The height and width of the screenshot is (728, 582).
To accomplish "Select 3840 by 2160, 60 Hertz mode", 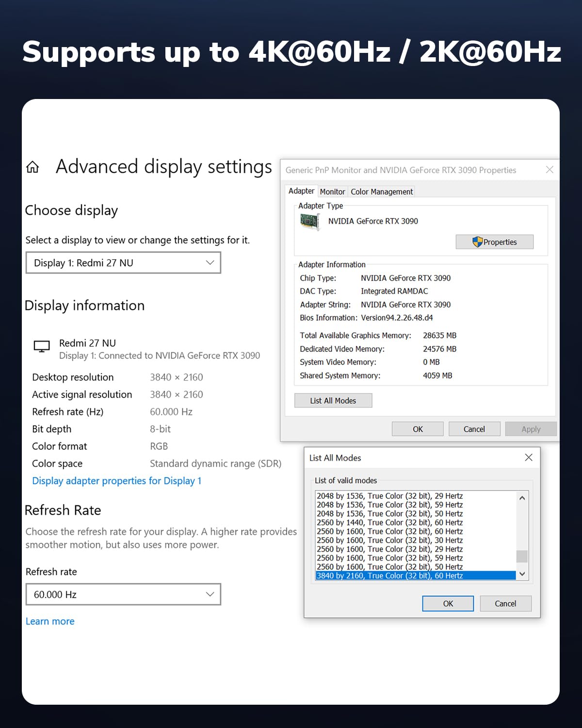I will pyautogui.click(x=389, y=576).
